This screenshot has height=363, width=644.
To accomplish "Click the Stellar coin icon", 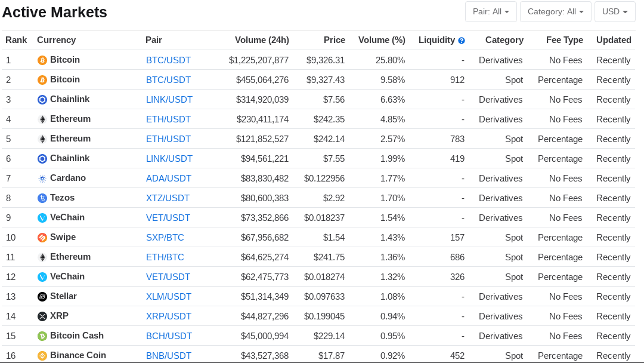I will 42,297.
